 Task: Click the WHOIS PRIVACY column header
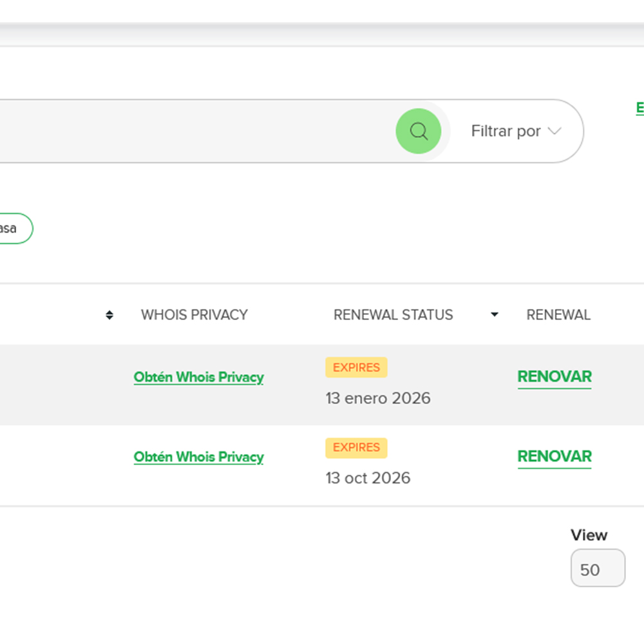[x=194, y=315]
